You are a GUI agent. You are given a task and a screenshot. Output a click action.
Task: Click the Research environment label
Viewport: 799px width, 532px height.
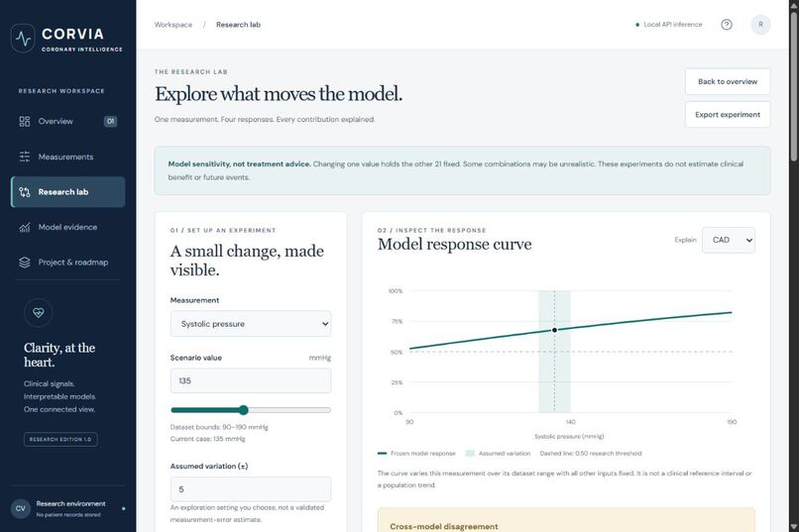[70, 503]
